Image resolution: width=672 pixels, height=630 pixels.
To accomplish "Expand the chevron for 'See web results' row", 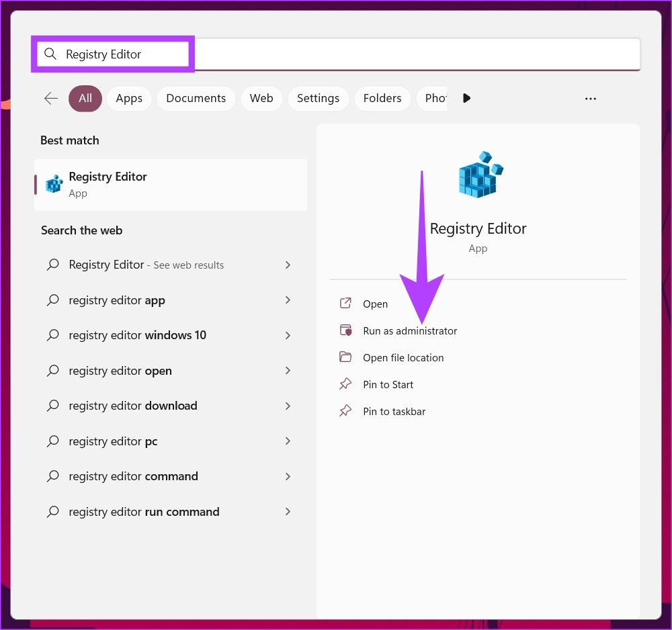I will point(288,265).
